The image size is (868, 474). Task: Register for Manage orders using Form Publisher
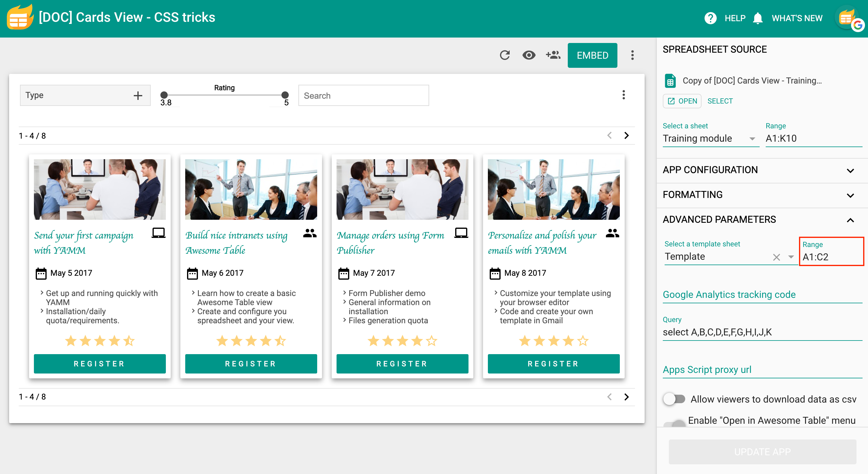tap(402, 364)
